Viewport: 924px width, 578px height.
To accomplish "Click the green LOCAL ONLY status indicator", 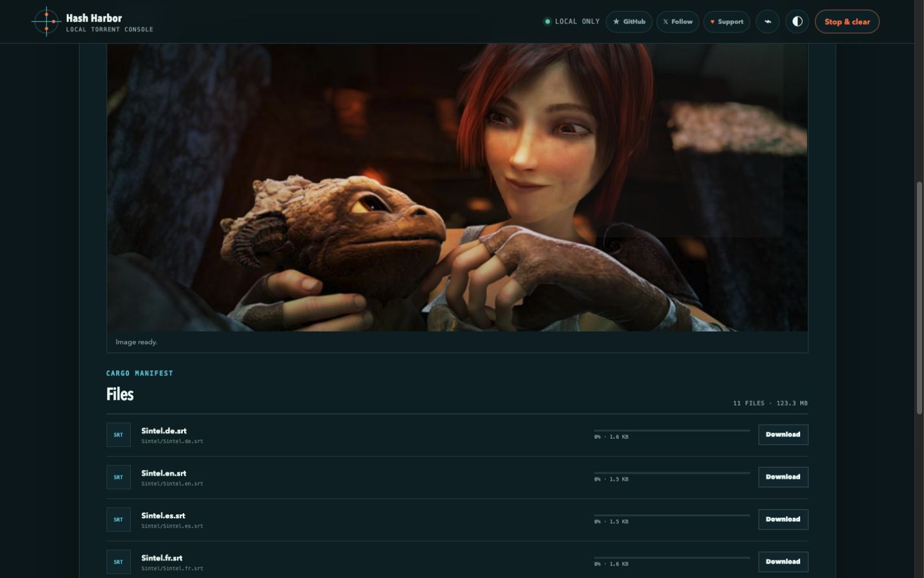I will tap(571, 21).
